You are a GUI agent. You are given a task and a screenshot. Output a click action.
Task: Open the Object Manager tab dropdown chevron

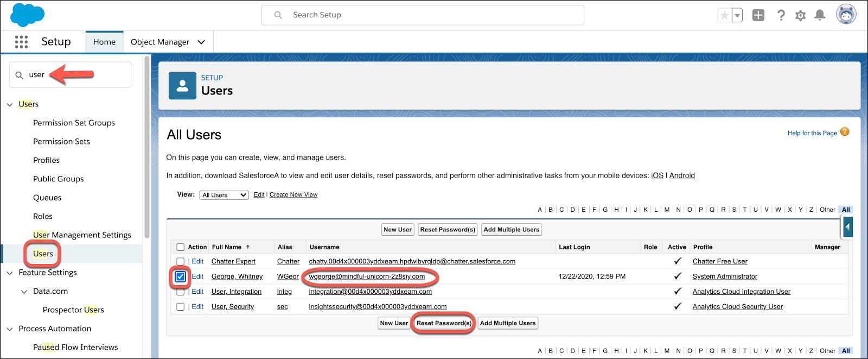pos(201,42)
